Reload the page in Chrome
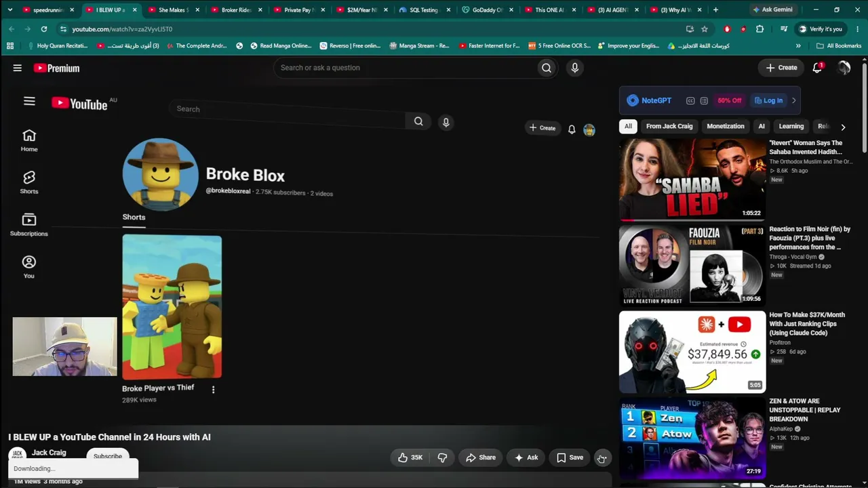The width and height of the screenshot is (868, 488). [44, 29]
